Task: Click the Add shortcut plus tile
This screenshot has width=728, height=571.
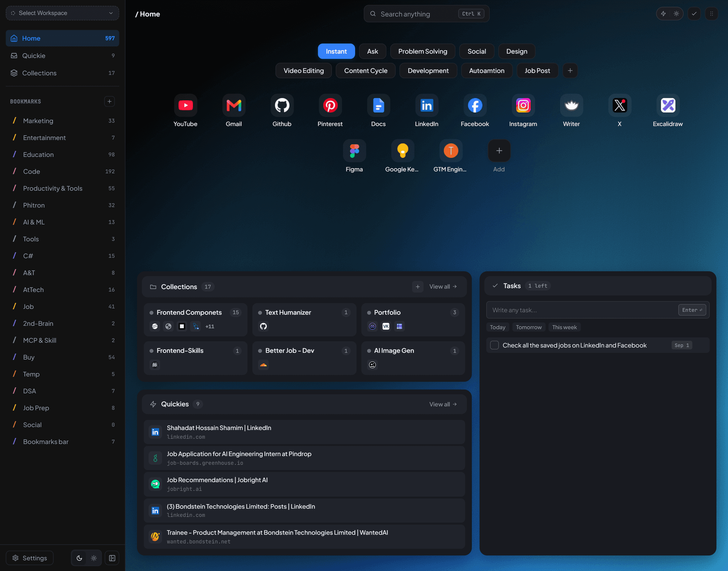Action: [x=499, y=151]
